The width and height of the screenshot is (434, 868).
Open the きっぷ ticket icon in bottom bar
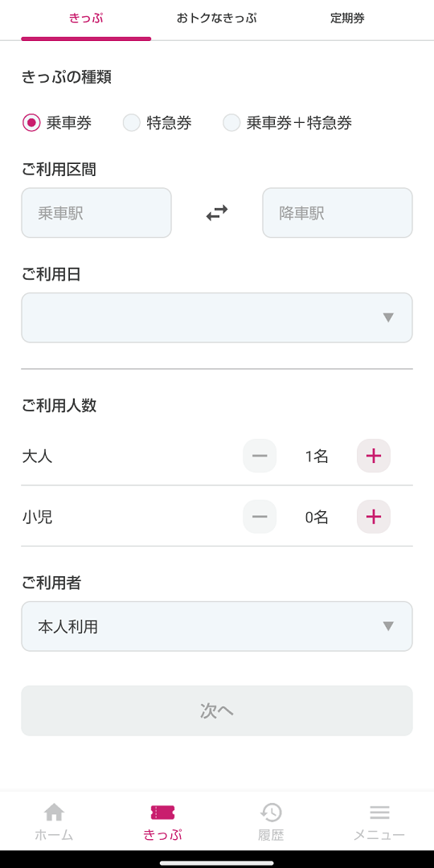pos(162,812)
